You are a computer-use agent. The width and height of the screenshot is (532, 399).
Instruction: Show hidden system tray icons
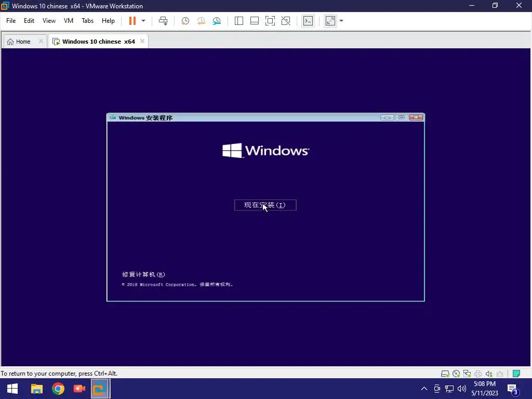424,389
